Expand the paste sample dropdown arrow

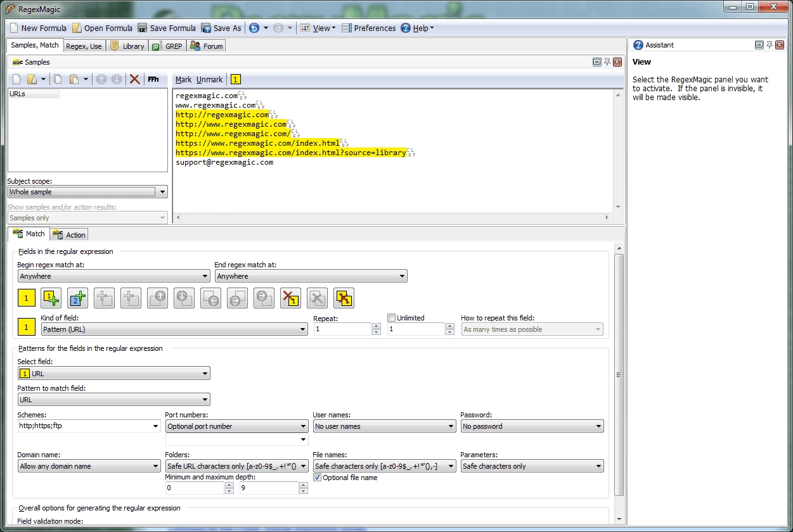click(x=86, y=79)
